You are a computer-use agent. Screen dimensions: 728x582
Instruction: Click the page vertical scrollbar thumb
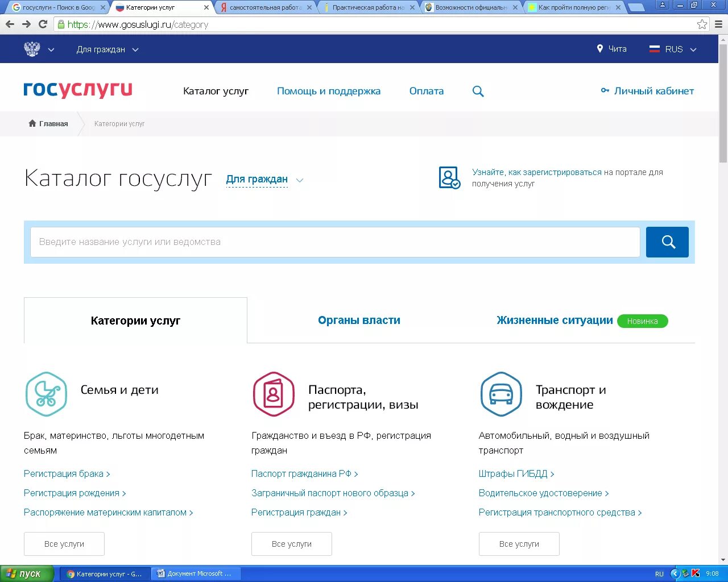coord(723,103)
